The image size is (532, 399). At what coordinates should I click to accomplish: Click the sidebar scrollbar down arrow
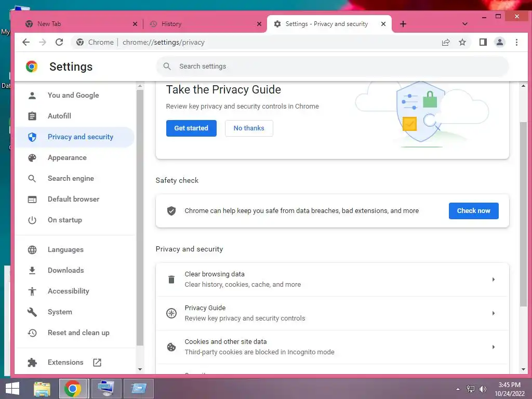(x=140, y=369)
